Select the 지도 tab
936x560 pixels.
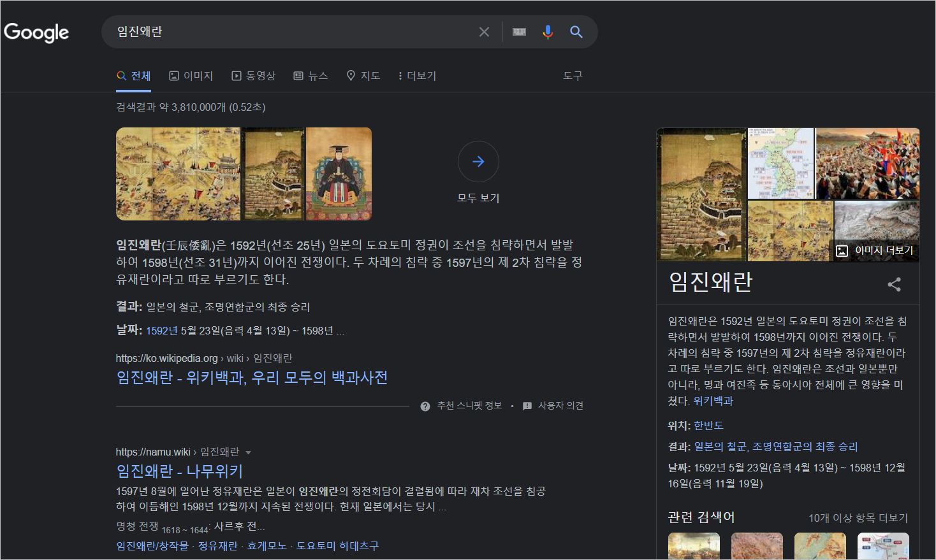point(363,76)
